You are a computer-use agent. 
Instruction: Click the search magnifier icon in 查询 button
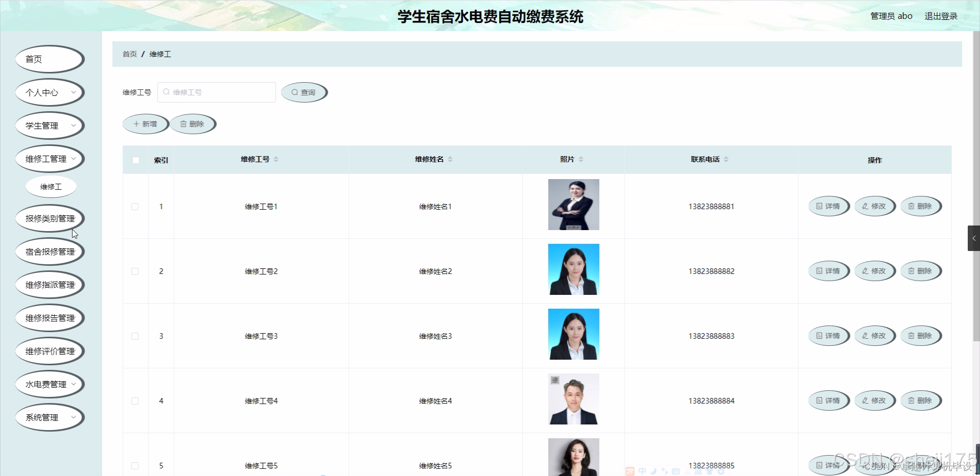pos(296,92)
